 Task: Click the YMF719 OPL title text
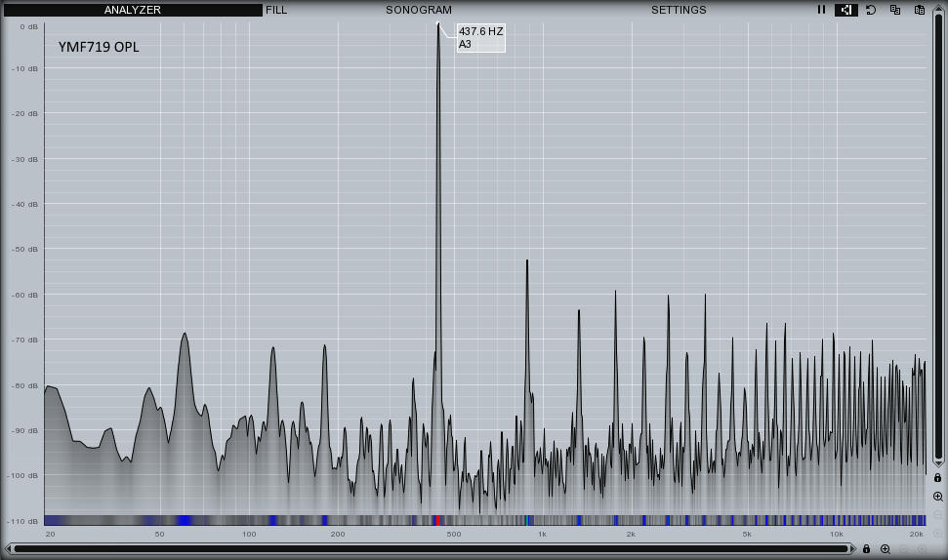tap(99, 47)
